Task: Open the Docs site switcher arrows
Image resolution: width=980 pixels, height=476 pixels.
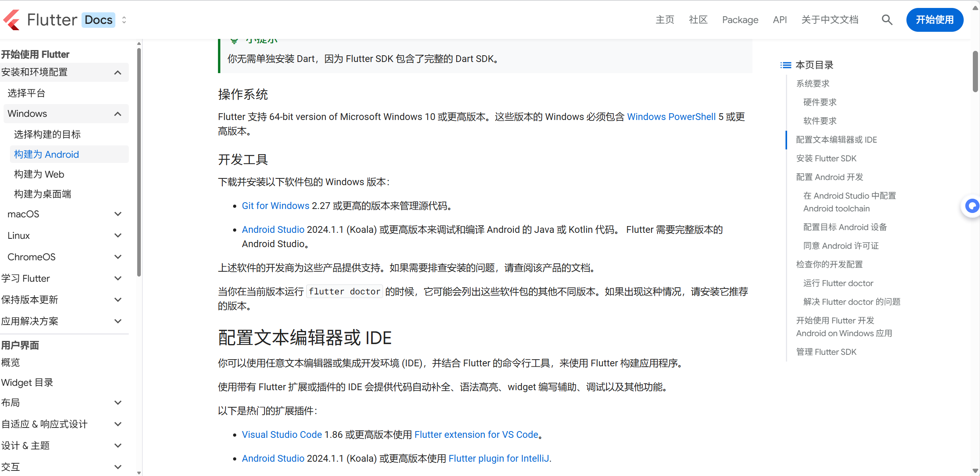Action: 124,20
